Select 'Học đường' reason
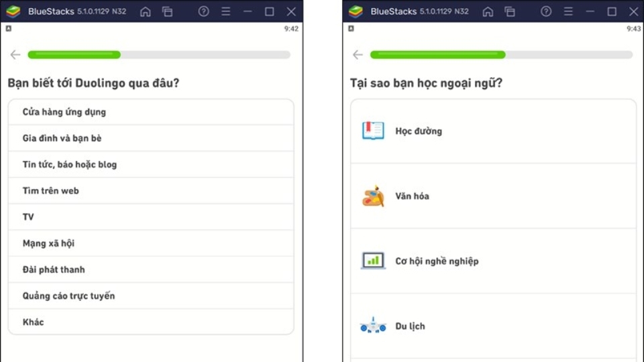The width and height of the screenshot is (644, 362). (x=493, y=131)
